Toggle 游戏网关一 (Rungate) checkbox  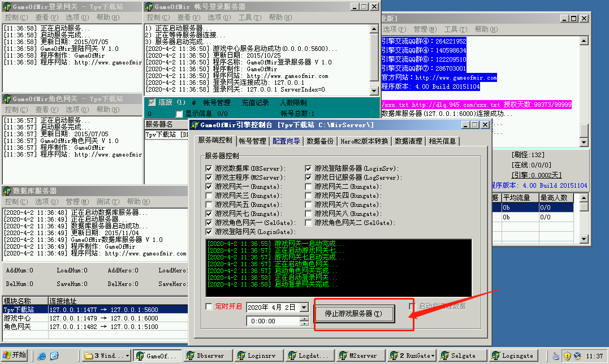point(209,187)
